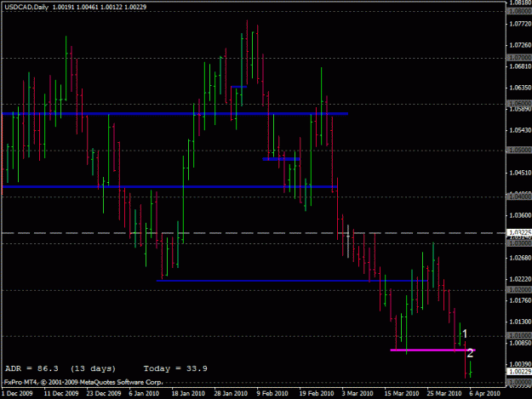
Task: Click the 19 Feb 2010 date label
Action: click(x=316, y=393)
